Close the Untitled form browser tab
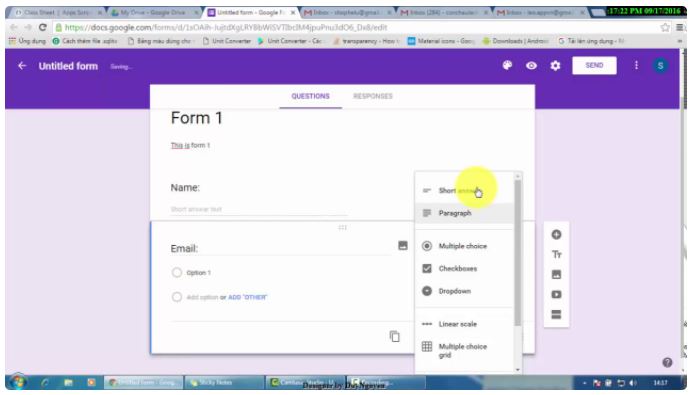Viewport: 692px width, 395px height. (x=293, y=13)
